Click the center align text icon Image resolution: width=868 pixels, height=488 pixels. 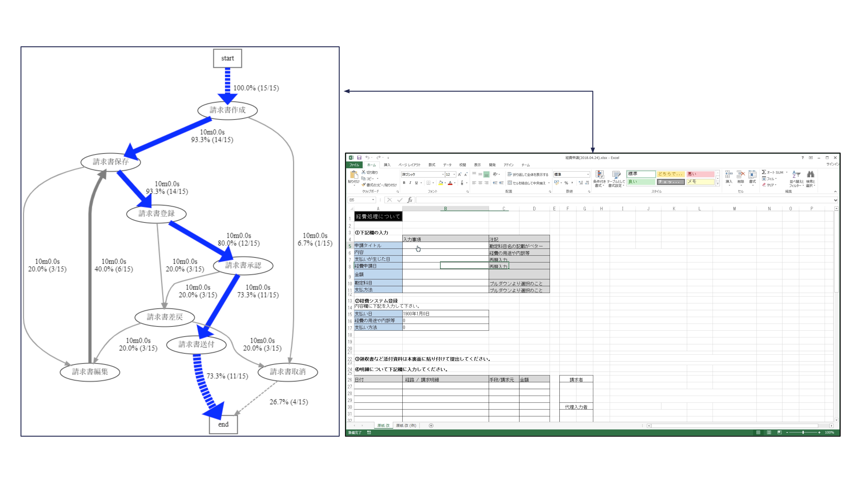click(x=480, y=183)
